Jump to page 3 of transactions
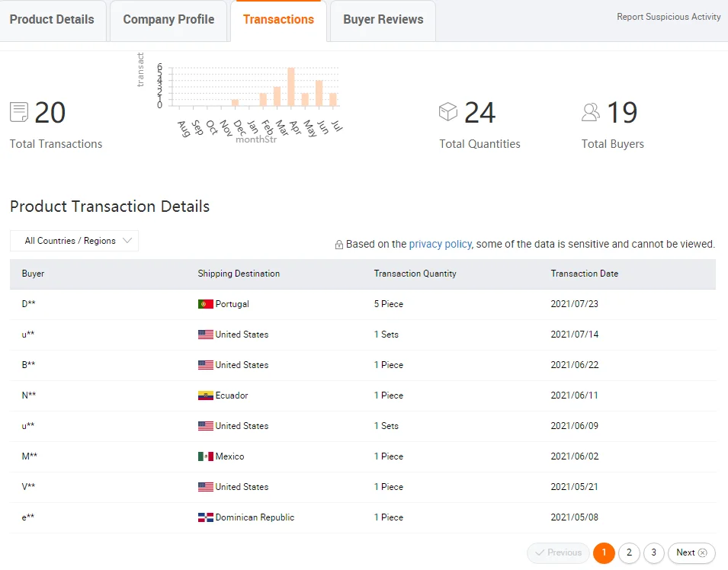 click(x=654, y=552)
